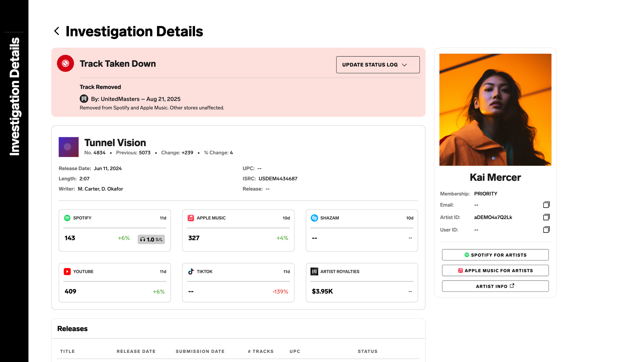Click the Spotify +6% change value
This screenshot has height=362, width=644.
click(x=124, y=238)
